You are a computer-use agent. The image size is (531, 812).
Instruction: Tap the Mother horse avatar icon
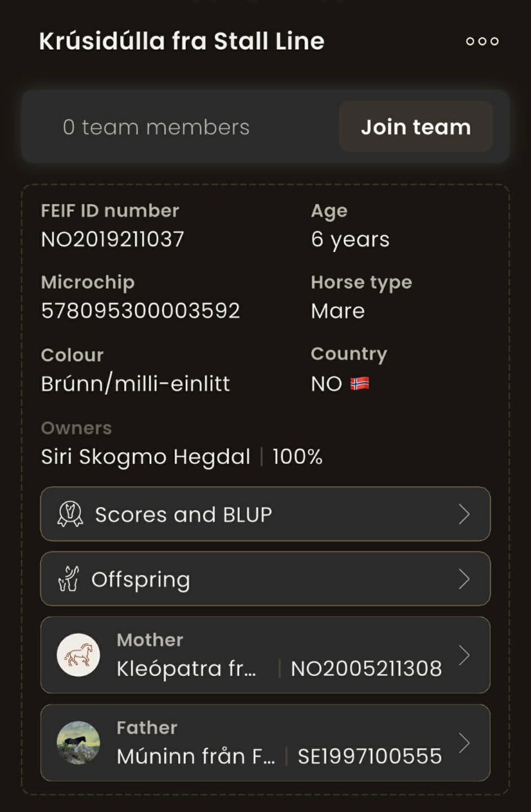click(x=79, y=655)
